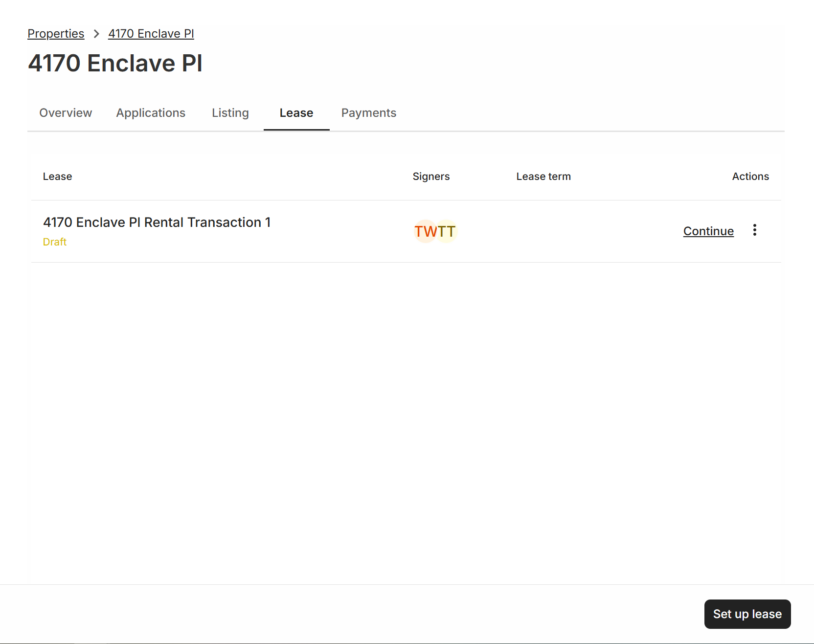Click the Draft status label
814x644 pixels.
[54, 242]
